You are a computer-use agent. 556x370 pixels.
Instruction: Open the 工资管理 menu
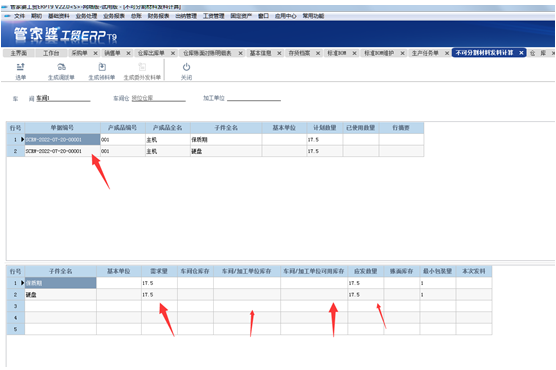click(214, 16)
